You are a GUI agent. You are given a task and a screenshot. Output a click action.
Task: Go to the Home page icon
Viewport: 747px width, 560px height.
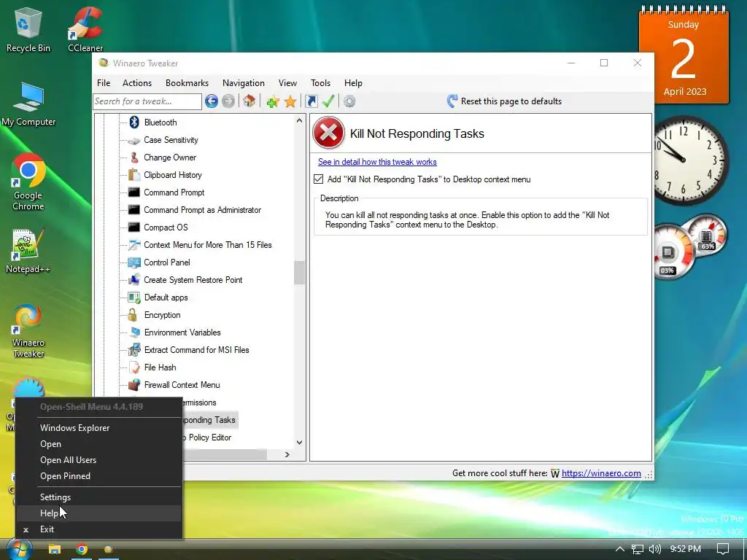249,101
